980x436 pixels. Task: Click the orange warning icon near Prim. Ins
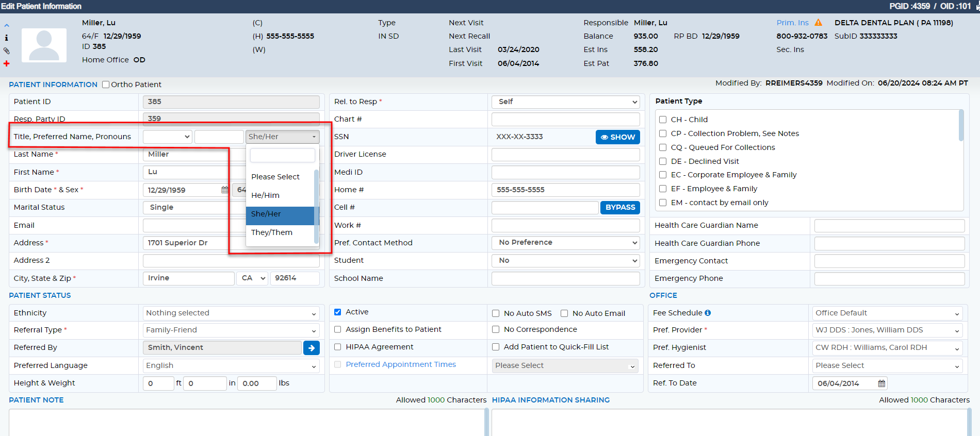click(818, 23)
